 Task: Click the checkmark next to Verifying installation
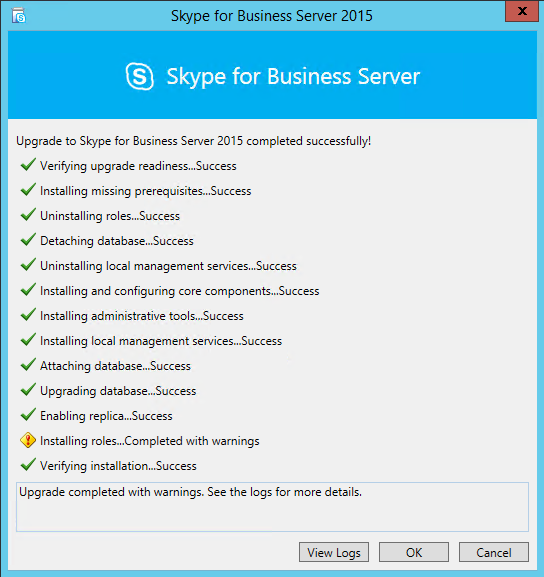coord(28,465)
